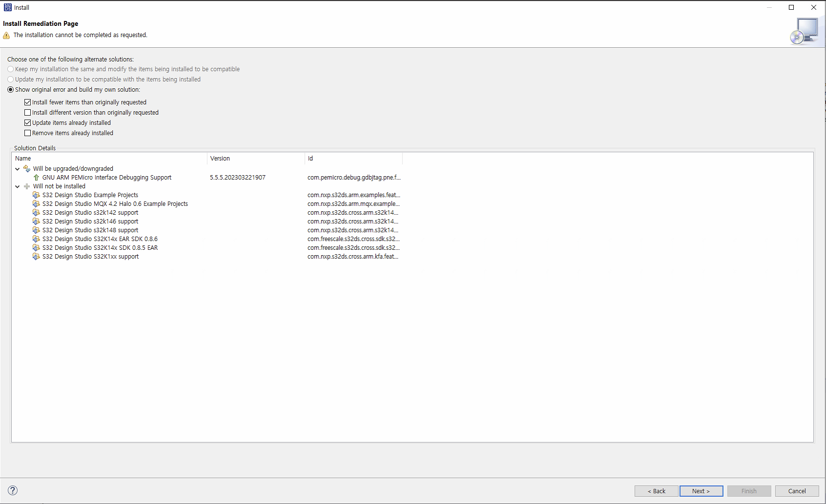Check Remove items already installed
Image resolution: width=826 pixels, height=504 pixels.
(x=28, y=133)
